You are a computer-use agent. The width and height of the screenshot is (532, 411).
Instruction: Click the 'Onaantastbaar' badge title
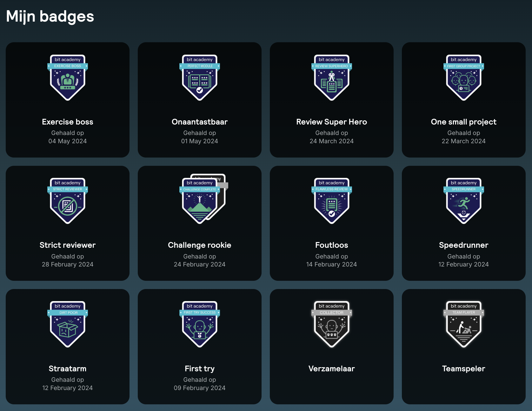(x=200, y=122)
